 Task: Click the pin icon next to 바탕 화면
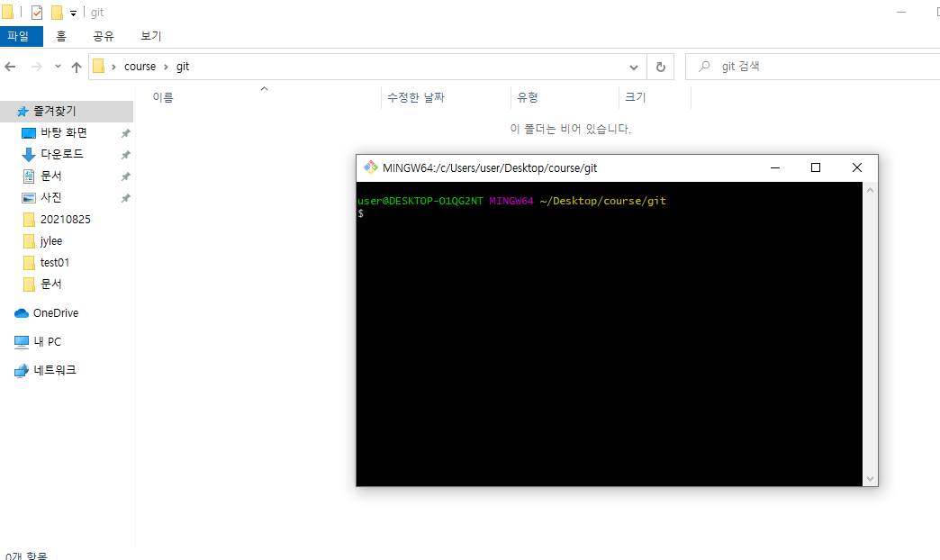(x=125, y=133)
